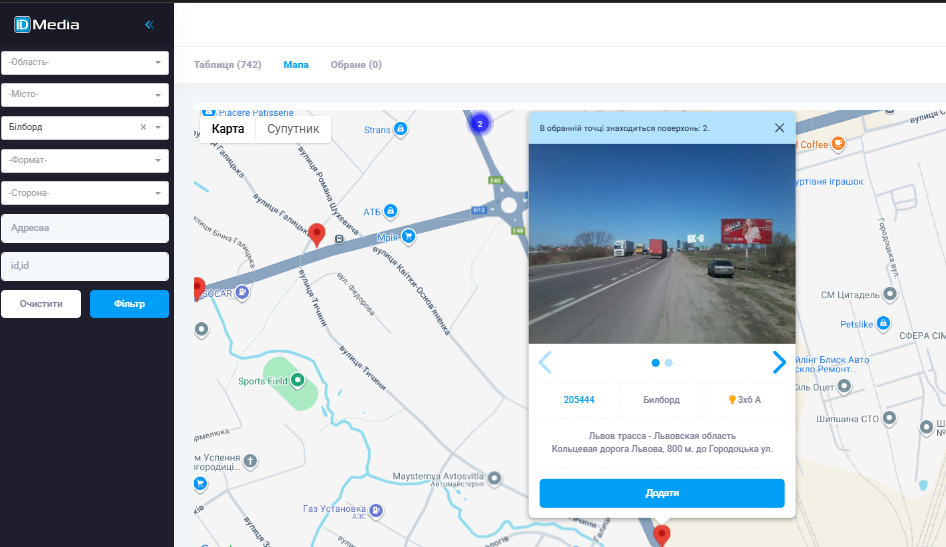
Task: Click the Coffee shop orange marker
Action: tap(838, 143)
